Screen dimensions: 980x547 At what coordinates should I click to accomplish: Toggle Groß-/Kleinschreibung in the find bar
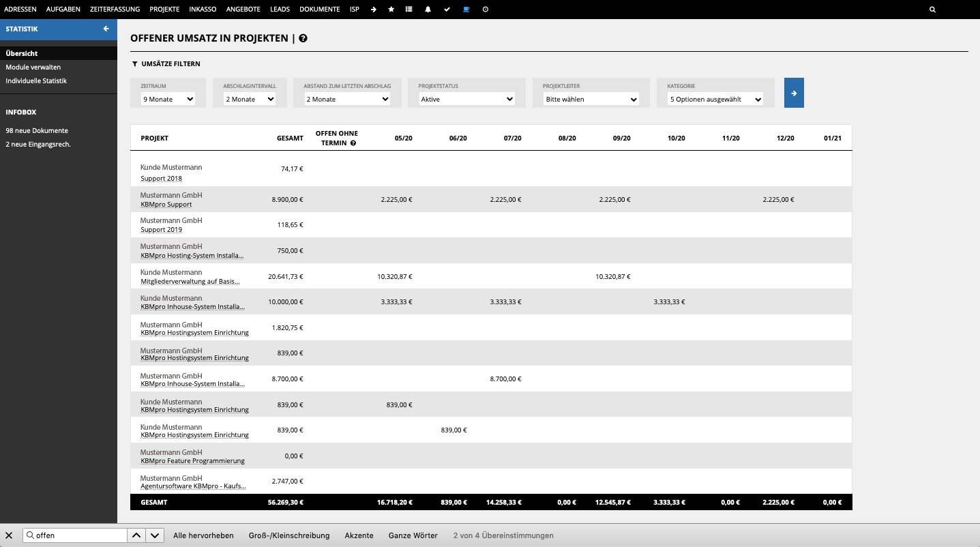pyautogui.click(x=288, y=535)
